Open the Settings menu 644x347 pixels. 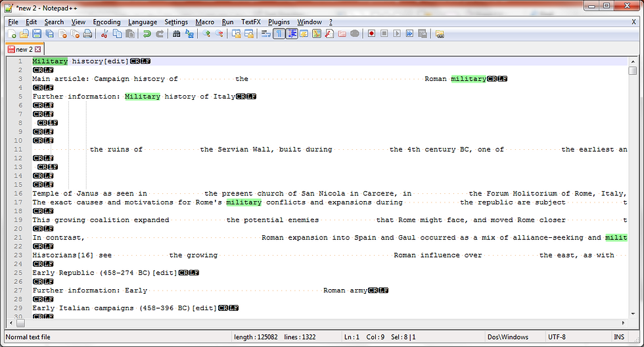(176, 22)
